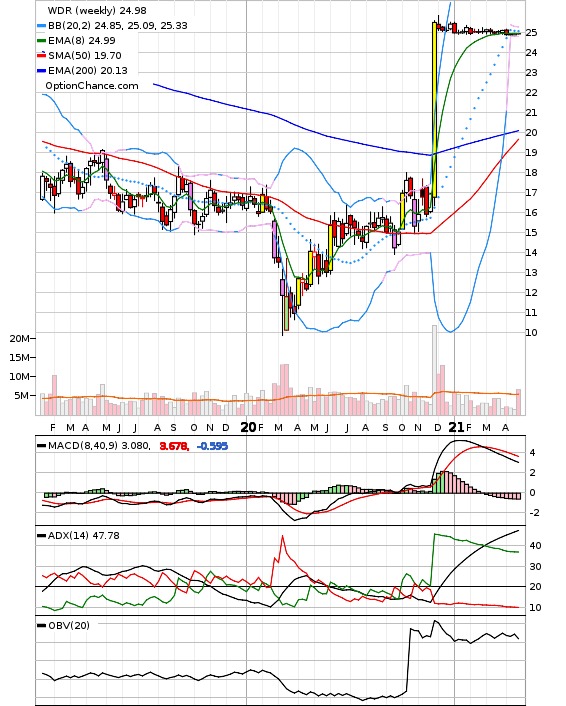Click the blue -0.595 MACD histogram value

click(x=213, y=446)
